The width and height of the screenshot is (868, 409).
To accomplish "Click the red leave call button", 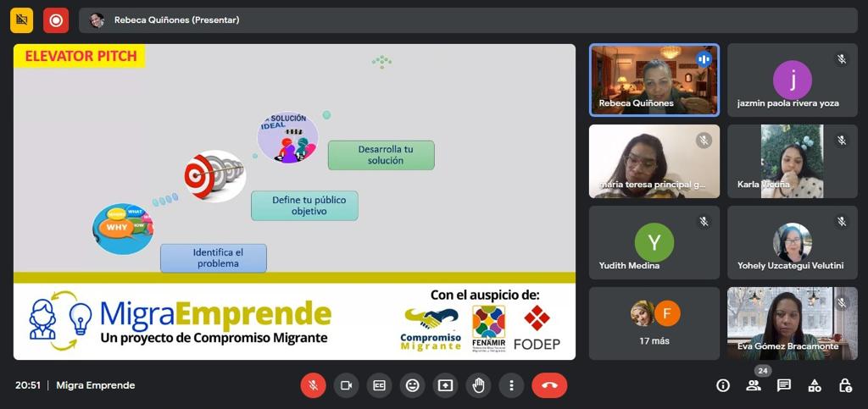I will [549, 385].
